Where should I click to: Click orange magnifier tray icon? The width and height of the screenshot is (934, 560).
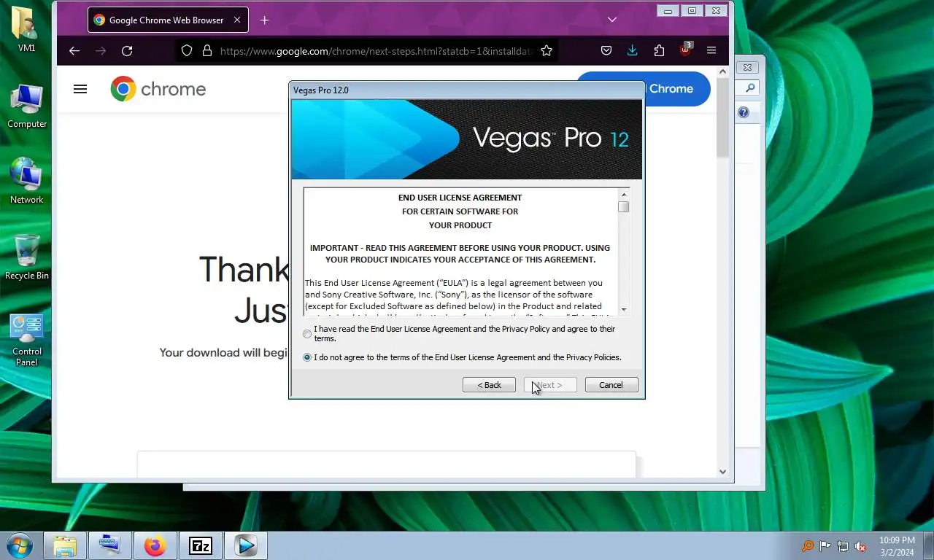808,546
